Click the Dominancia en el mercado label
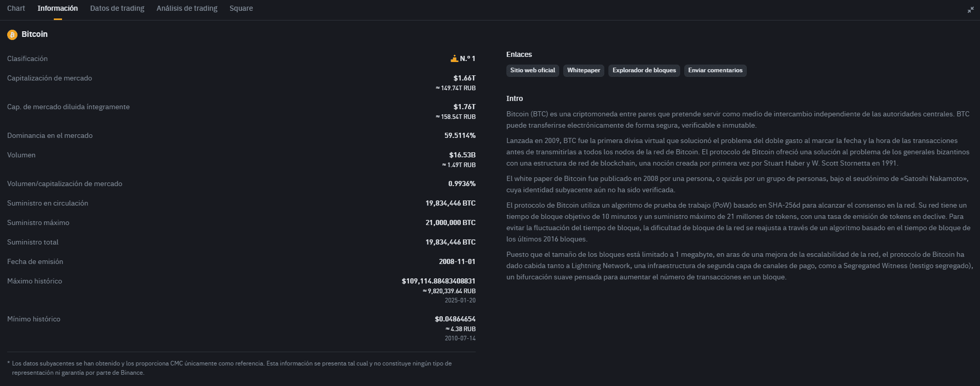The image size is (980, 386). point(50,135)
